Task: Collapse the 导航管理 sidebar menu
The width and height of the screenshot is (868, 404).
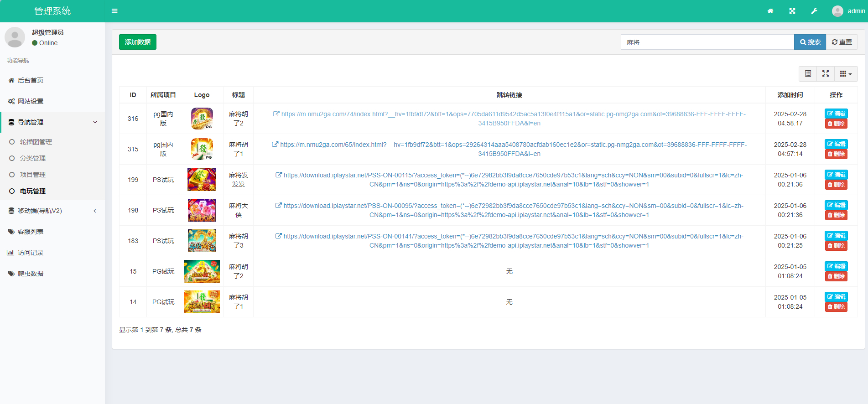Action: [52, 122]
